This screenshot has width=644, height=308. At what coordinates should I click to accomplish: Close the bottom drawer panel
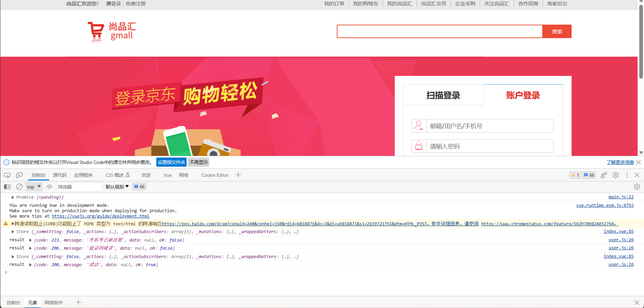637,303
